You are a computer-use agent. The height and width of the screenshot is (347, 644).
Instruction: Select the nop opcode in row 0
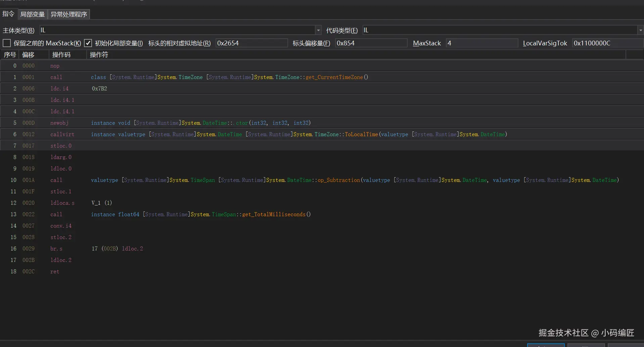click(x=55, y=66)
